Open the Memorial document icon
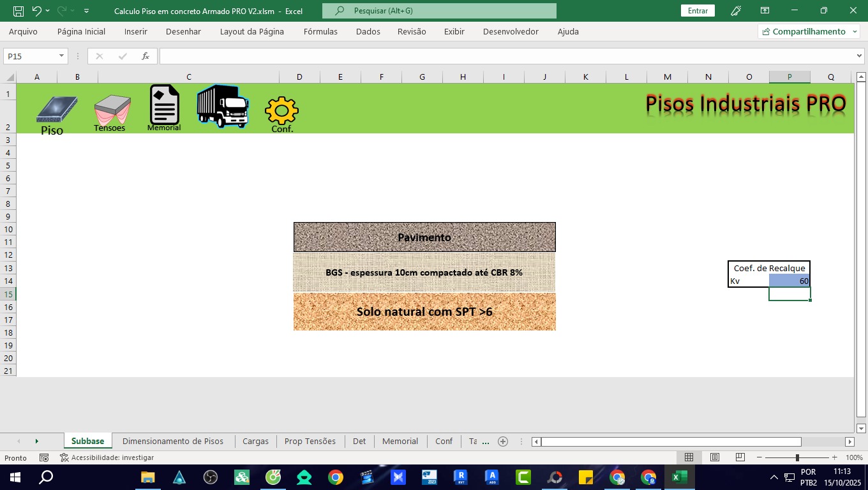This screenshot has width=868, height=490. [x=164, y=105]
